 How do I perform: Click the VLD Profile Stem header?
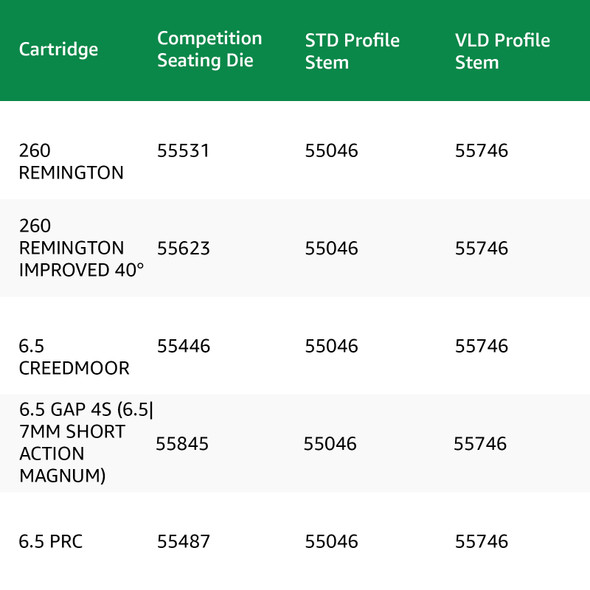pyautogui.click(x=502, y=51)
